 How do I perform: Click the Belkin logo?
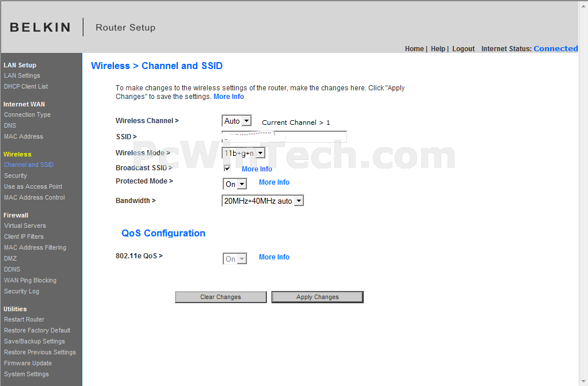point(40,28)
